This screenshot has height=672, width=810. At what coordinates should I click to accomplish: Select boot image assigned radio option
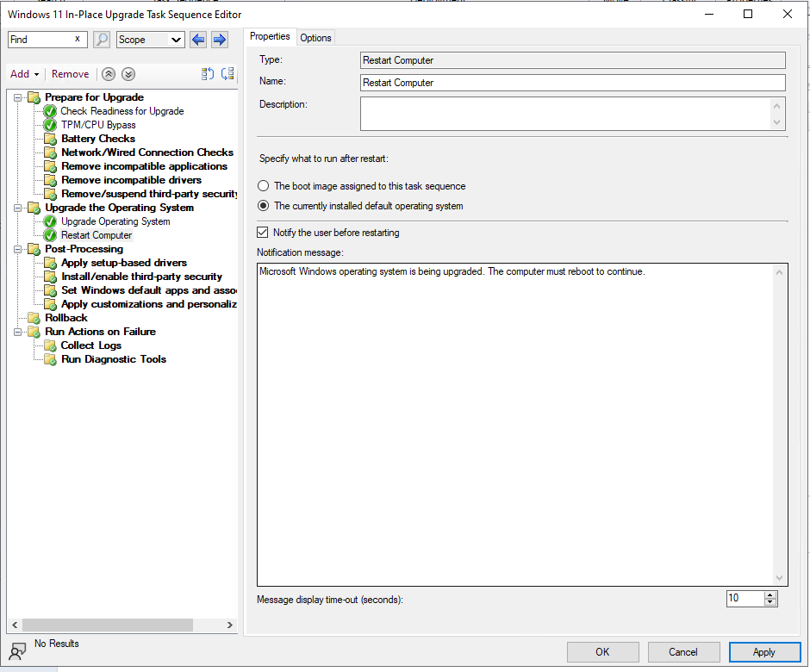264,186
